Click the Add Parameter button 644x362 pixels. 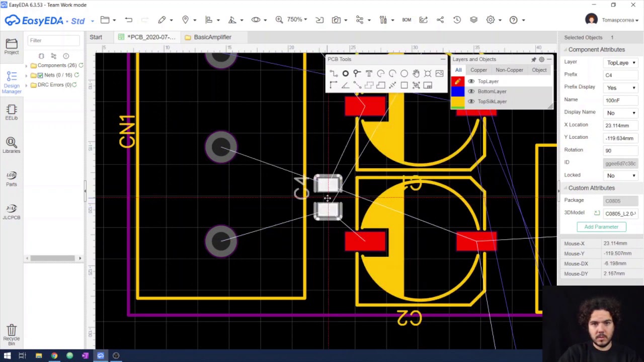pos(601,227)
